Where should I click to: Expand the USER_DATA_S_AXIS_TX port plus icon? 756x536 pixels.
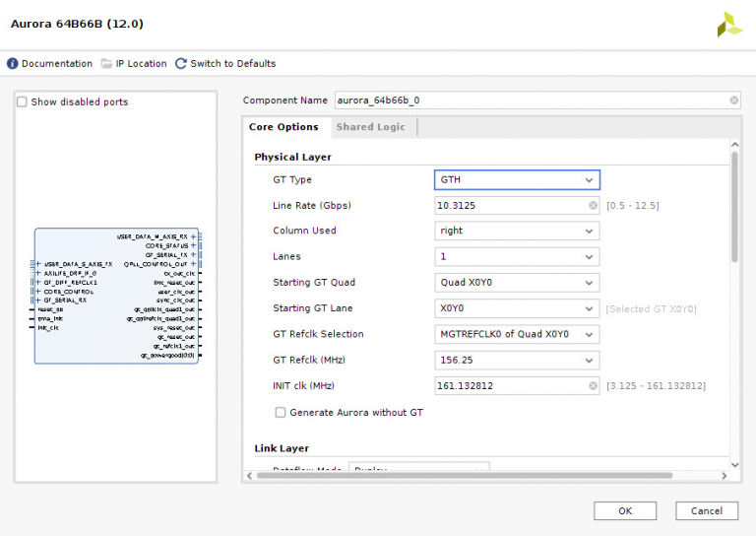click(38, 264)
